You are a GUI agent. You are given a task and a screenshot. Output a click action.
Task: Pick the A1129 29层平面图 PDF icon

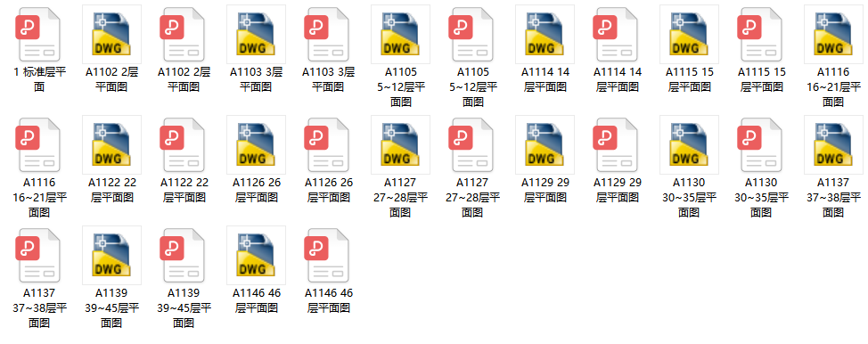(x=617, y=144)
